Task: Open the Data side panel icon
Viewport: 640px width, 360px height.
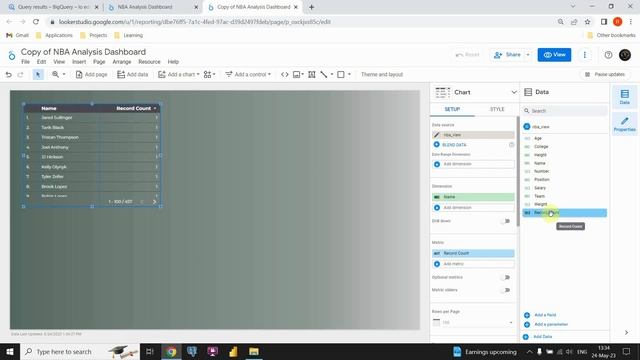Action: coord(624,97)
